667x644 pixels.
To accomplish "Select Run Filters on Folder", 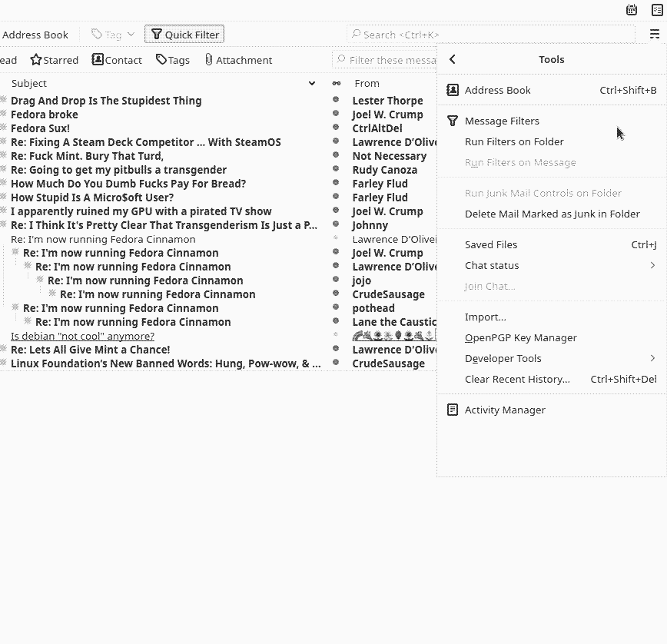I will coord(551,142).
